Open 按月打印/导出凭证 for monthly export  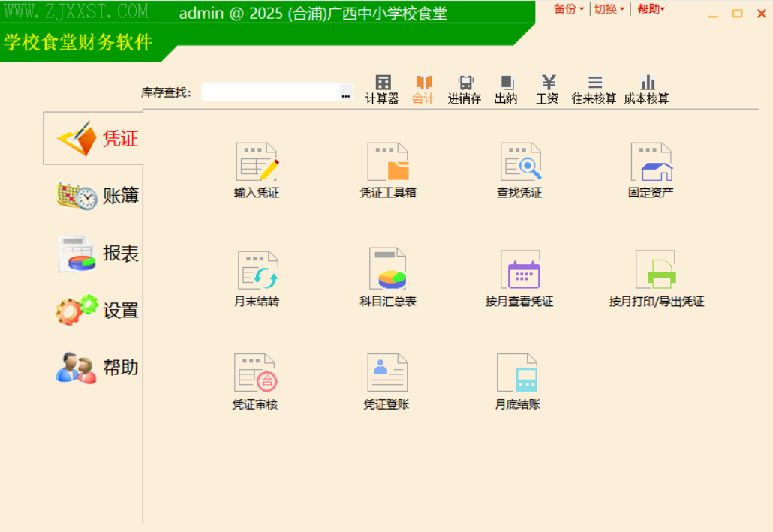(656, 274)
